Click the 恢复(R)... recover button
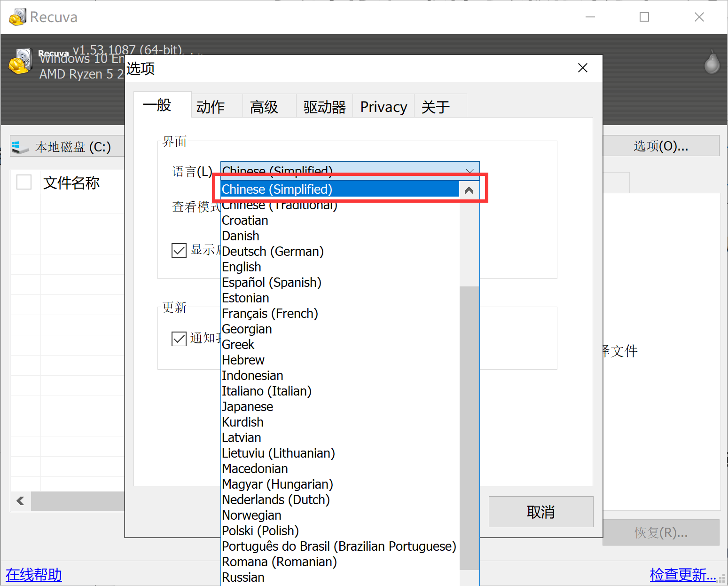The height and width of the screenshot is (586, 728). coord(661,532)
